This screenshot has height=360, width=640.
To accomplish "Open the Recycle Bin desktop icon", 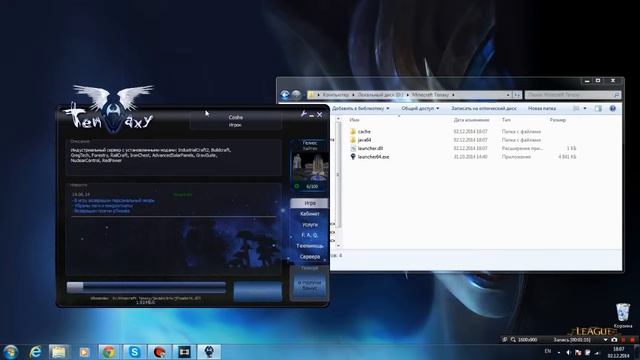I will pyautogui.click(x=623, y=315).
